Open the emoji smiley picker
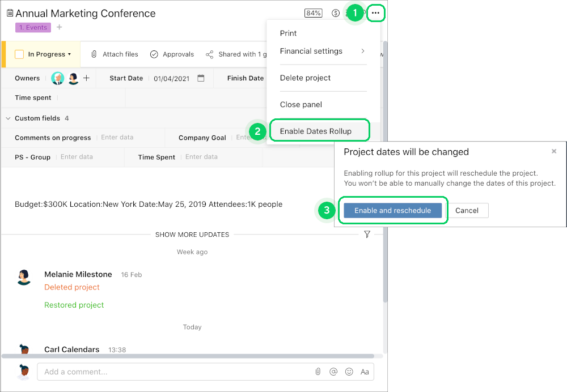The height and width of the screenshot is (392, 567). pos(349,372)
